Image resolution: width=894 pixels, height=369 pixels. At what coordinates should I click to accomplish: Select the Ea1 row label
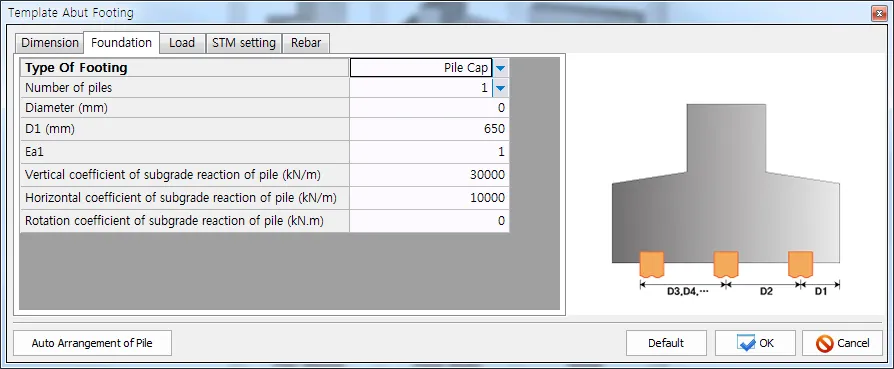[184, 152]
